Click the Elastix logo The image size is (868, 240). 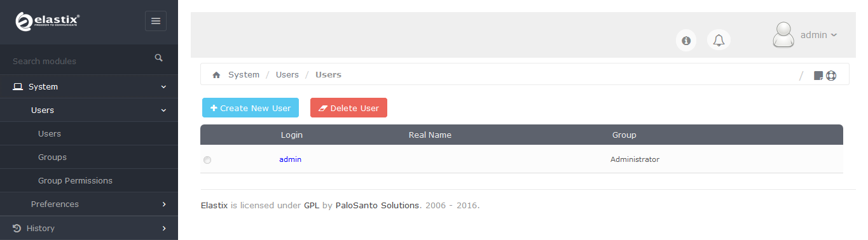pyautogui.click(x=47, y=22)
